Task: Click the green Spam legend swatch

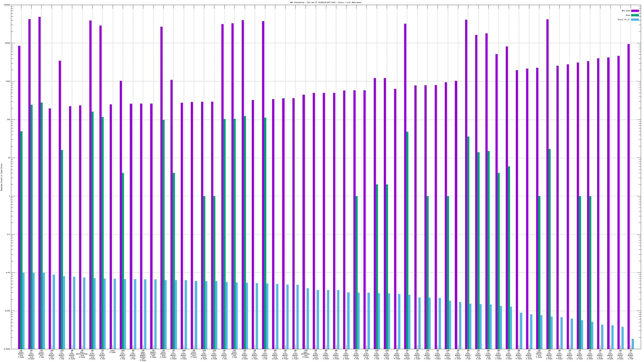Action: pos(635,15)
